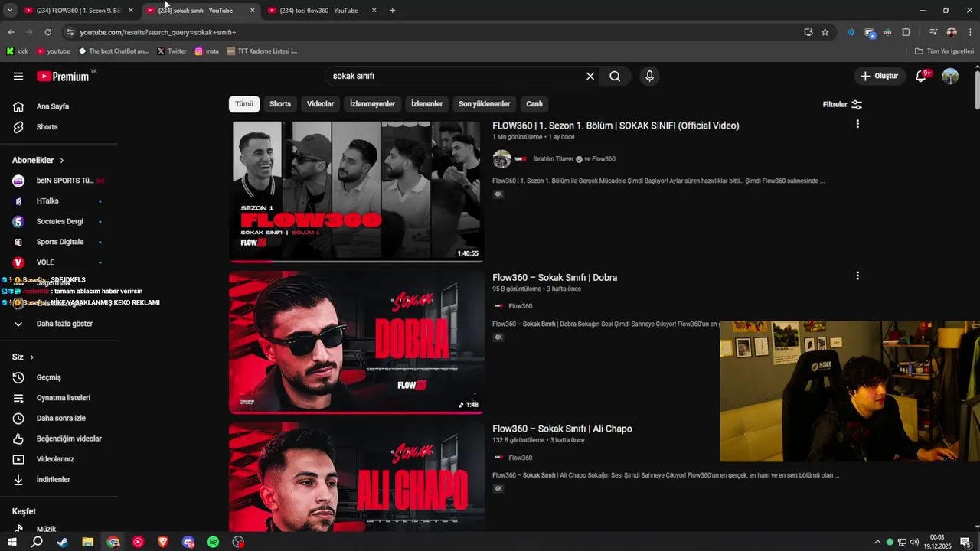This screenshot has height=551, width=980.
Task: Open options menu for FLOW360 Sezon 1 video
Action: (857, 124)
